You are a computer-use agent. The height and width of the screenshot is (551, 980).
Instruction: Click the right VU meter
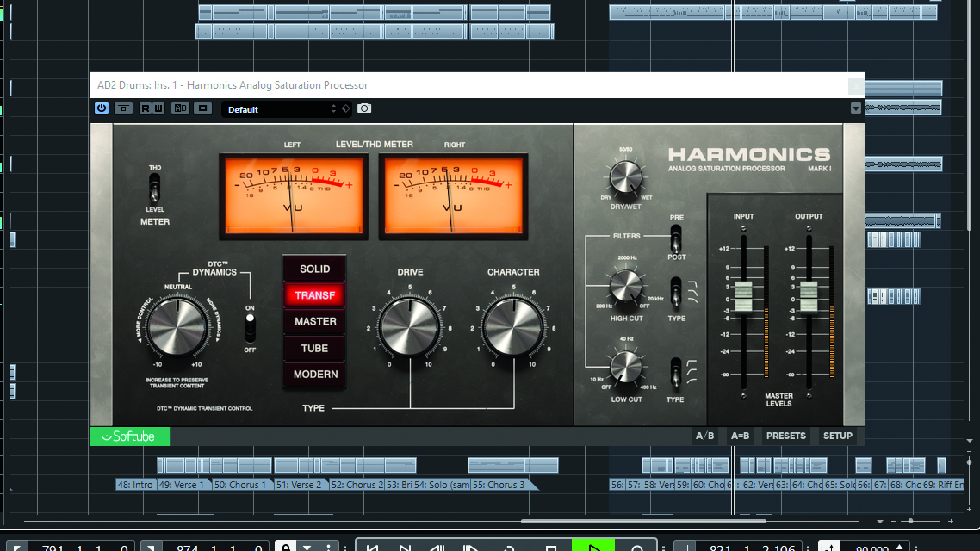(x=453, y=196)
